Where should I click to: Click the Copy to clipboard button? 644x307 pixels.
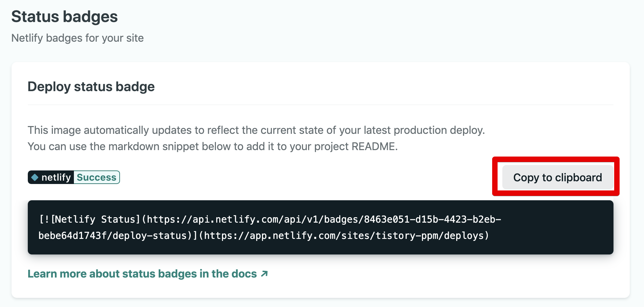(558, 177)
